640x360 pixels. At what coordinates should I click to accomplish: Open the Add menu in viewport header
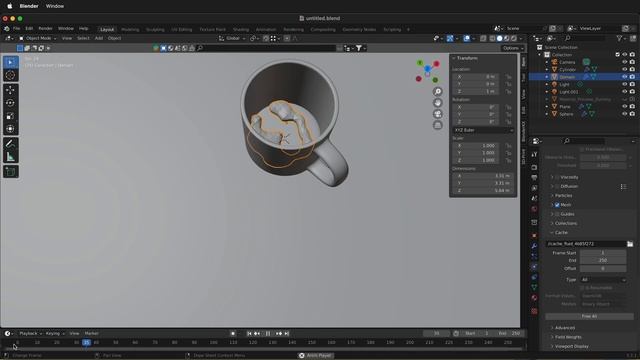pos(99,38)
